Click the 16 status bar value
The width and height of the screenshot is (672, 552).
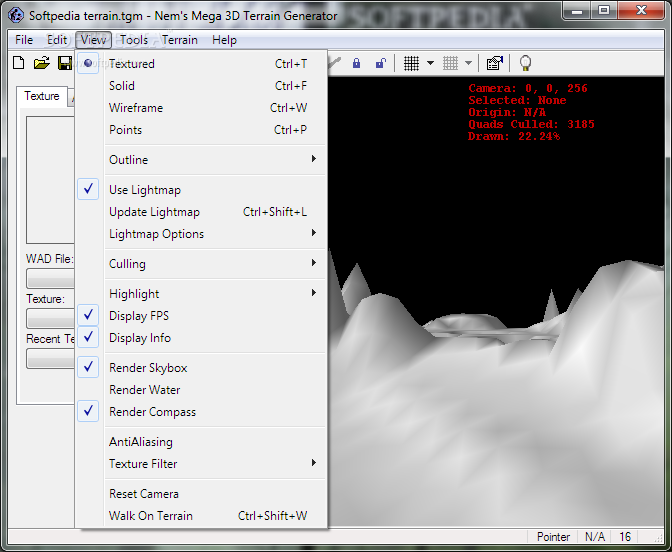point(625,537)
